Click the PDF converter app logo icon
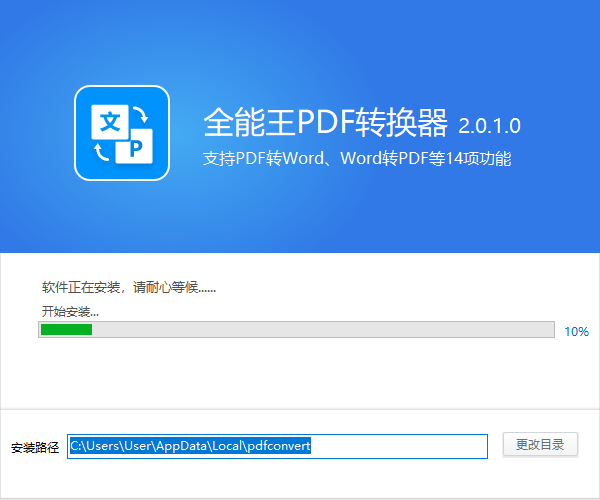The height and width of the screenshot is (500, 600). (x=122, y=133)
